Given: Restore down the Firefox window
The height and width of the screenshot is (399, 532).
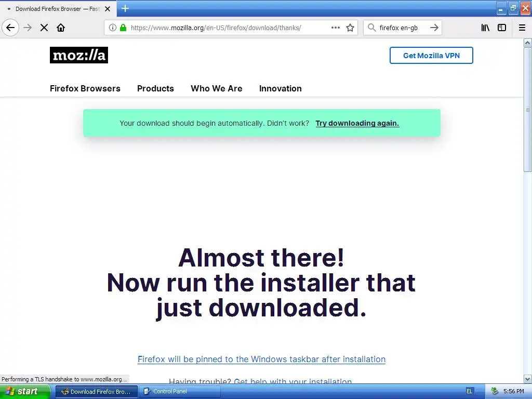Looking at the screenshot, I should [513, 8].
